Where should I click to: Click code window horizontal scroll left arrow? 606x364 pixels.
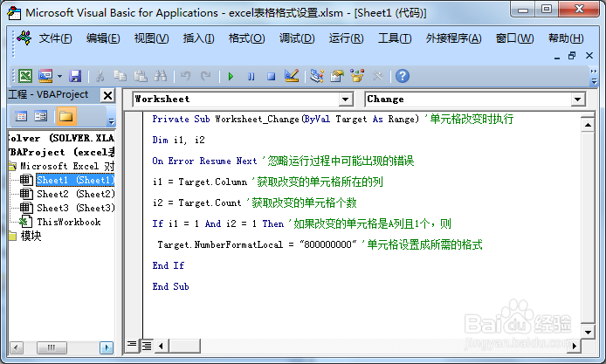162,346
